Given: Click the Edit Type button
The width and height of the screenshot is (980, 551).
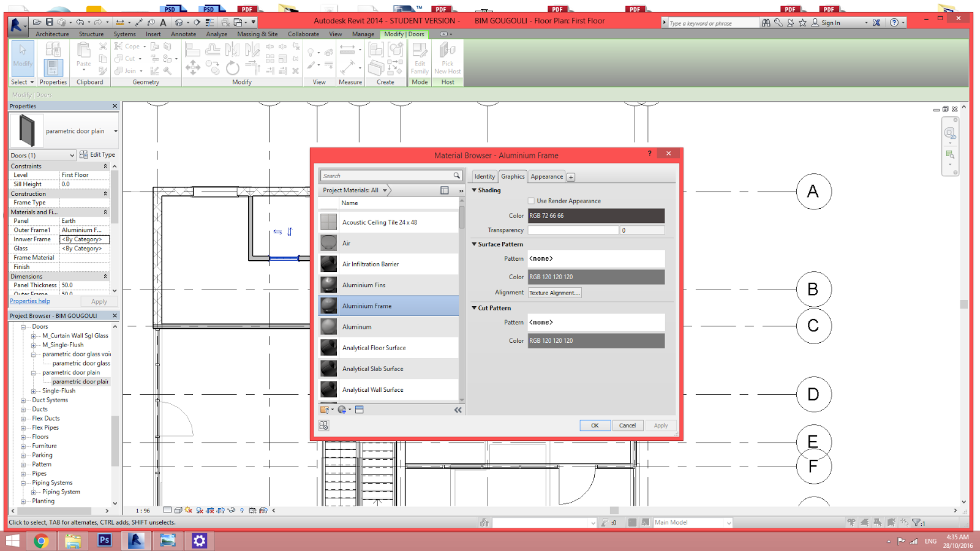Looking at the screenshot, I should 97,155.
